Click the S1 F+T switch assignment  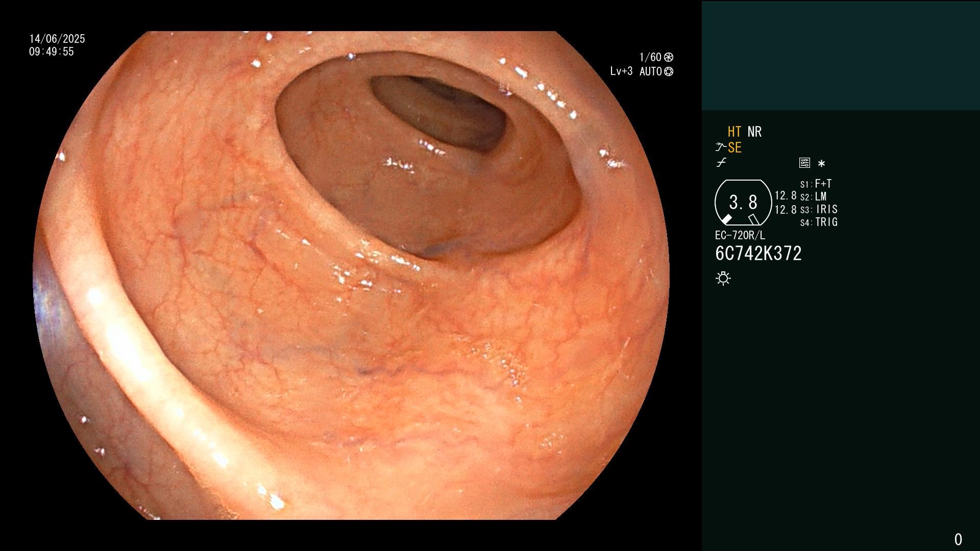pos(816,184)
